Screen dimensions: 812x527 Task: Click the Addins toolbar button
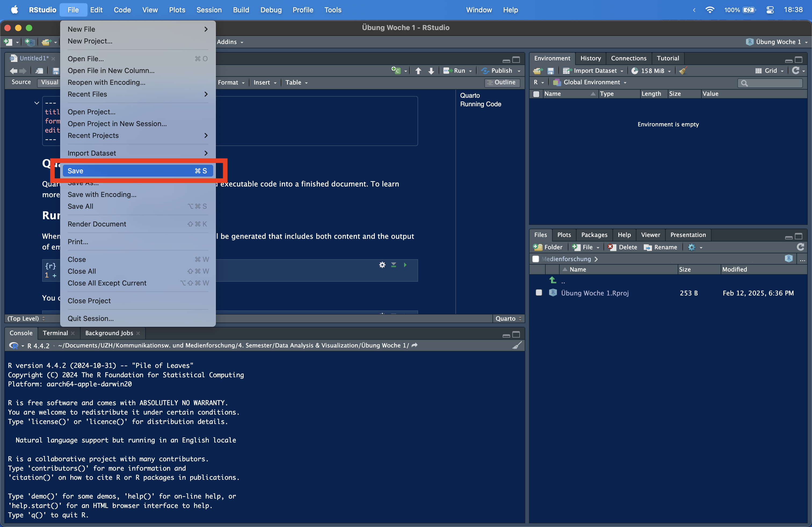(x=230, y=42)
